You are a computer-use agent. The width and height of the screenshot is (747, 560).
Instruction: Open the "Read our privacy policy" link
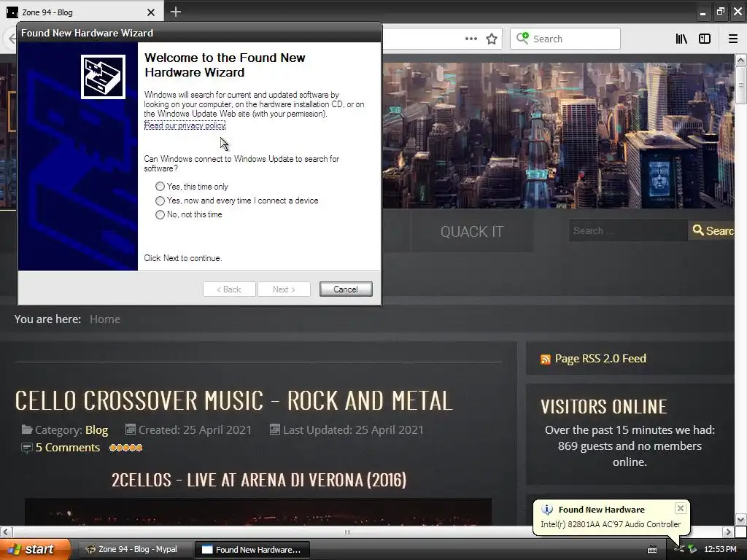click(185, 125)
